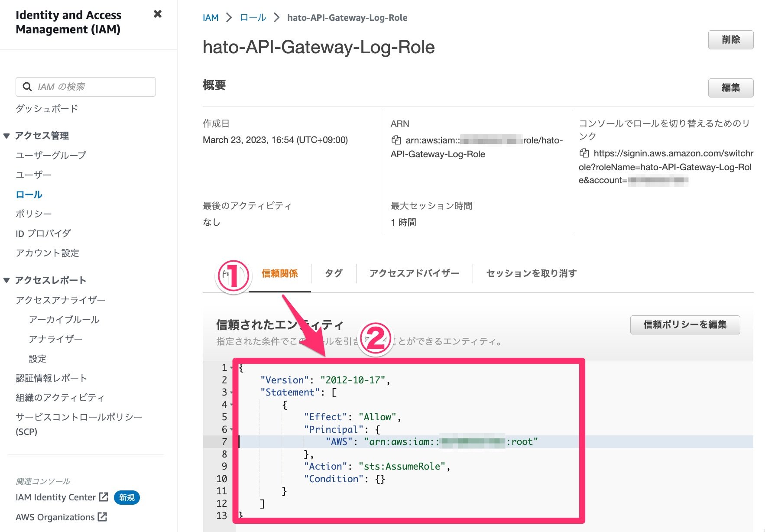Click the magnifier icon in the IAM search box
The image size is (765, 532).
27,87
